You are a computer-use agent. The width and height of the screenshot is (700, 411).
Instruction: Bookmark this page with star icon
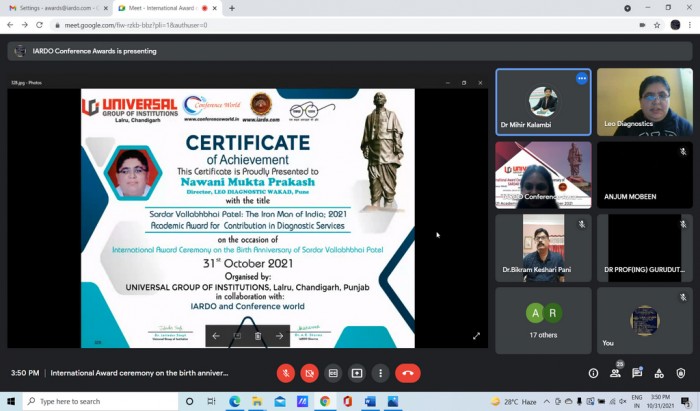(x=657, y=25)
